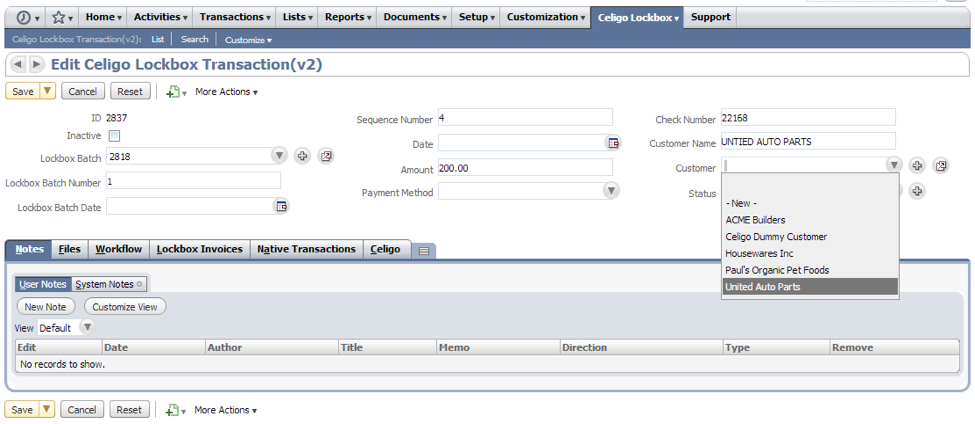The image size is (975, 424).
Task: Choose Celigo Dummy Customer option
Action: tap(810, 236)
